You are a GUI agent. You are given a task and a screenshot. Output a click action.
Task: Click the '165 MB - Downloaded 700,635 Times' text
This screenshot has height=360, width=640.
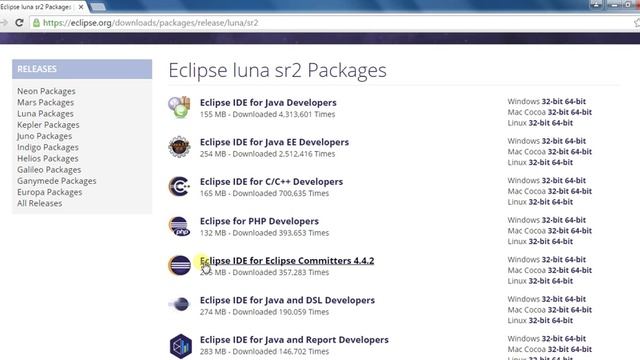coord(264,193)
